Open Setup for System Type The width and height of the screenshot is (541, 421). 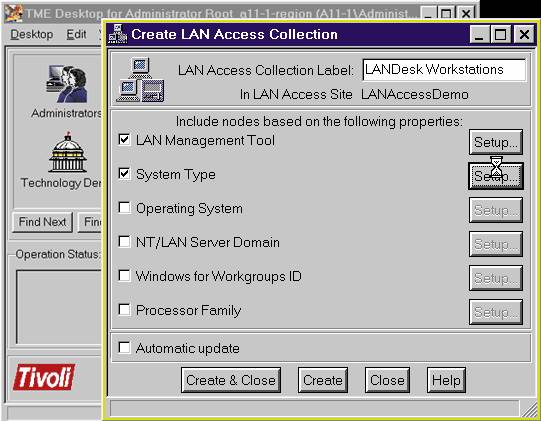(496, 176)
